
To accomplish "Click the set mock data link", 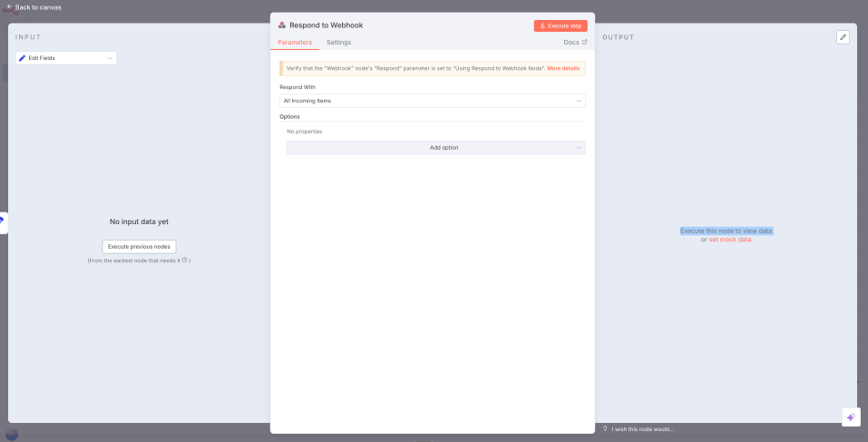I will [729, 240].
